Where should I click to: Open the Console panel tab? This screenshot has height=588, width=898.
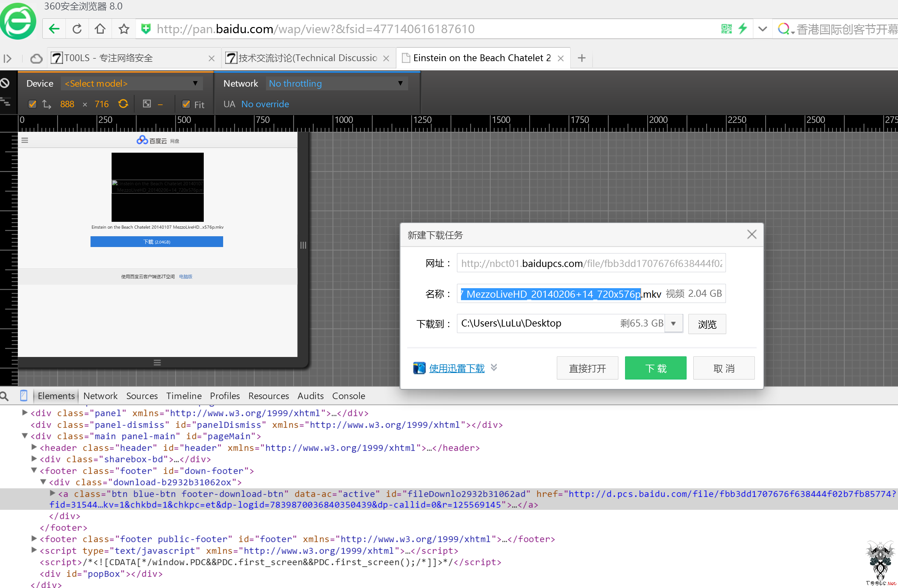coord(349,396)
